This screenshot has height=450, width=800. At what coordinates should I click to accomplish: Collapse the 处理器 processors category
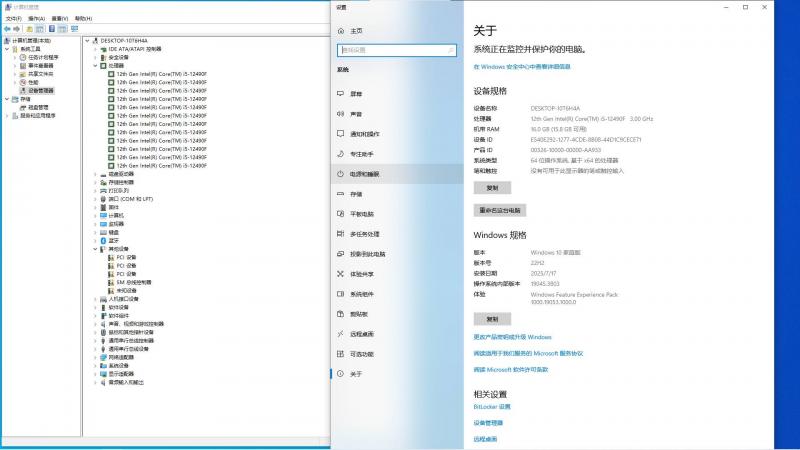95,66
